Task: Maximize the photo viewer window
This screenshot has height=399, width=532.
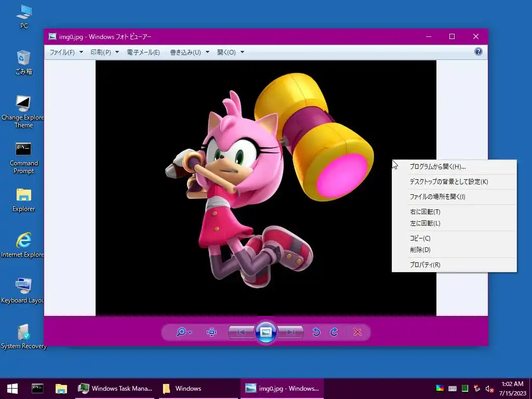Action: click(x=452, y=36)
